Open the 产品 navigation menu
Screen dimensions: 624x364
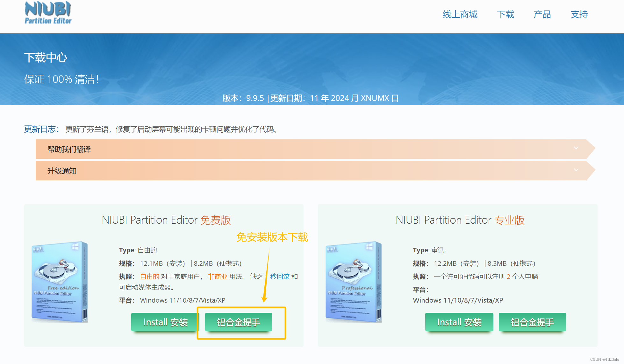tap(542, 14)
